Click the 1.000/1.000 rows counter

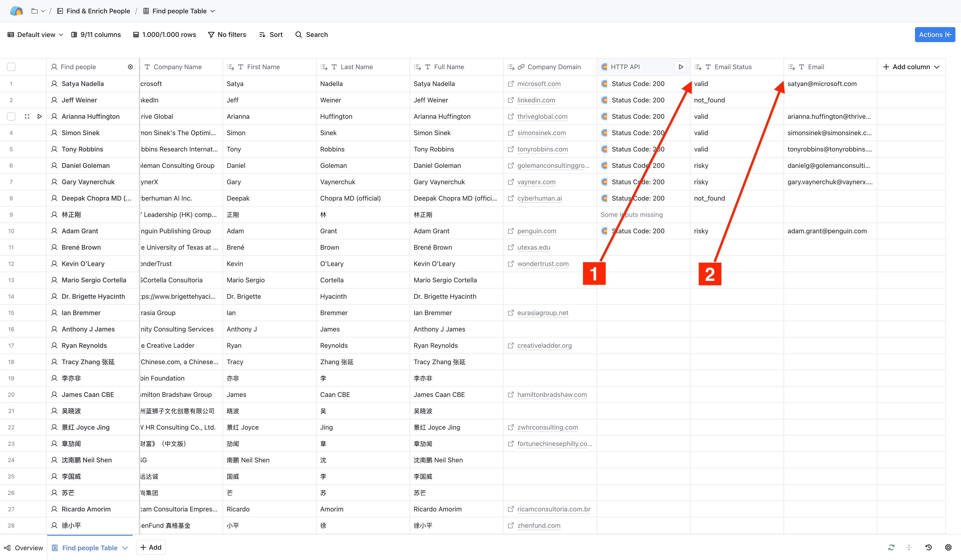165,35
